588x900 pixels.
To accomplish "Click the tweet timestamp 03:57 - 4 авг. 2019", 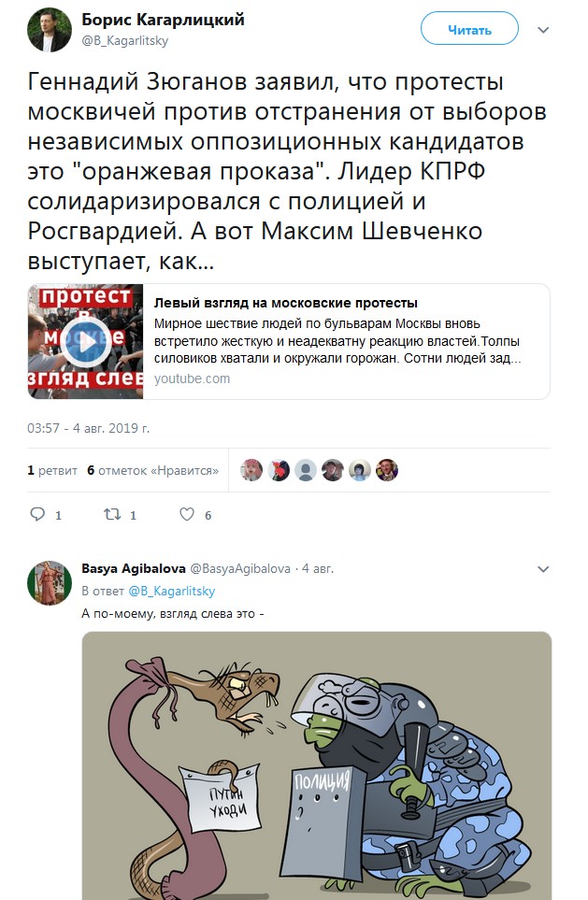I will click(89, 428).
